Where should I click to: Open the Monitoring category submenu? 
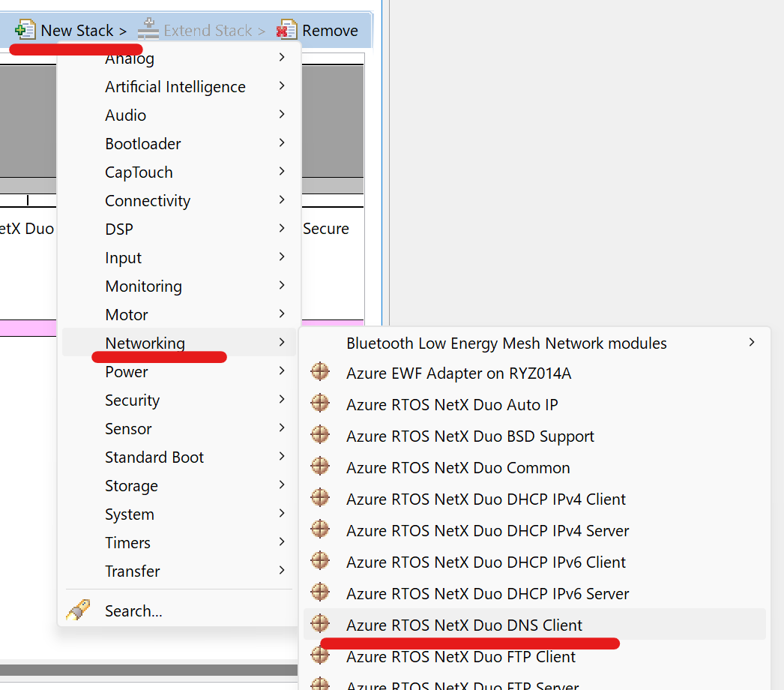point(179,286)
